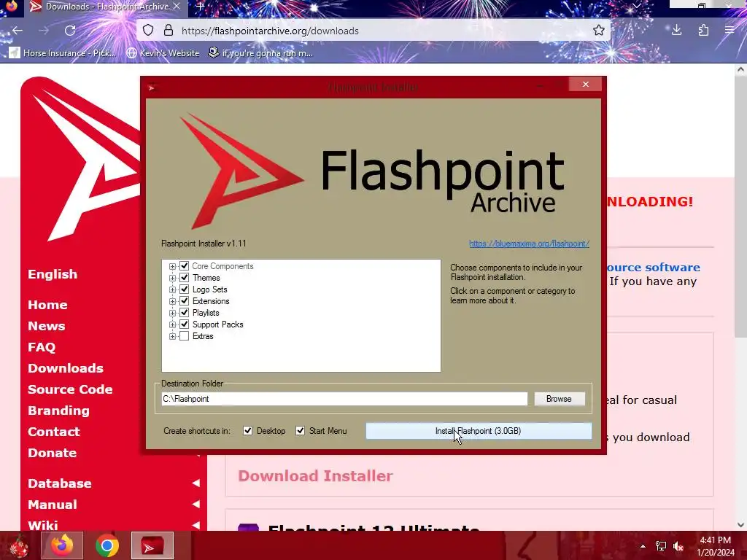Open English language menu in sidebar

coord(53,274)
